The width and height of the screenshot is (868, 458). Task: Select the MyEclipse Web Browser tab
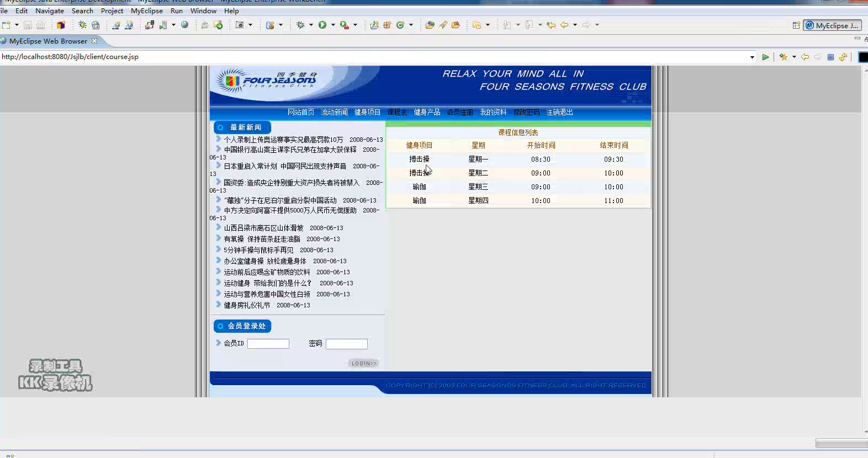coord(48,41)
